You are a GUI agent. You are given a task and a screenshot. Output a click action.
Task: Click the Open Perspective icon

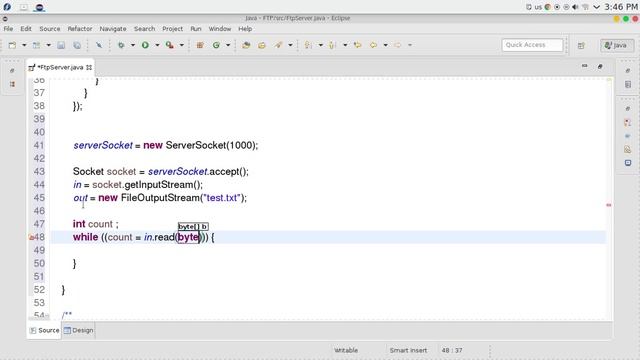pos(581,45)
